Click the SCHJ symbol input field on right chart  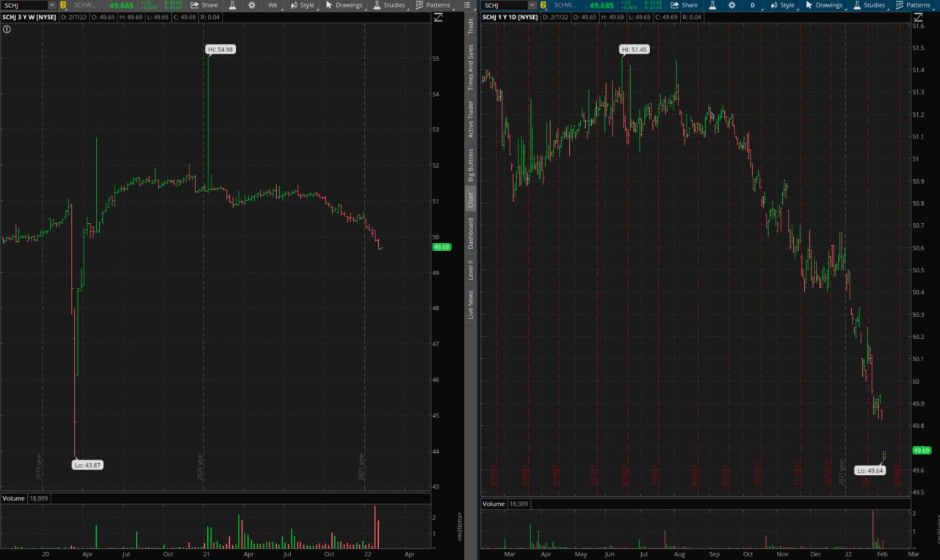(x=505, y=5)
